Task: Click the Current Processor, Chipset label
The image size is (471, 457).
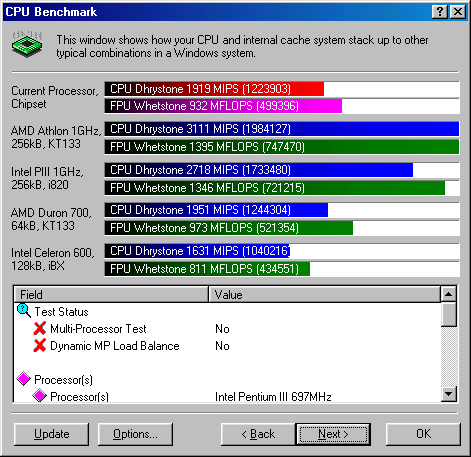Action: [x=55, y=97]
